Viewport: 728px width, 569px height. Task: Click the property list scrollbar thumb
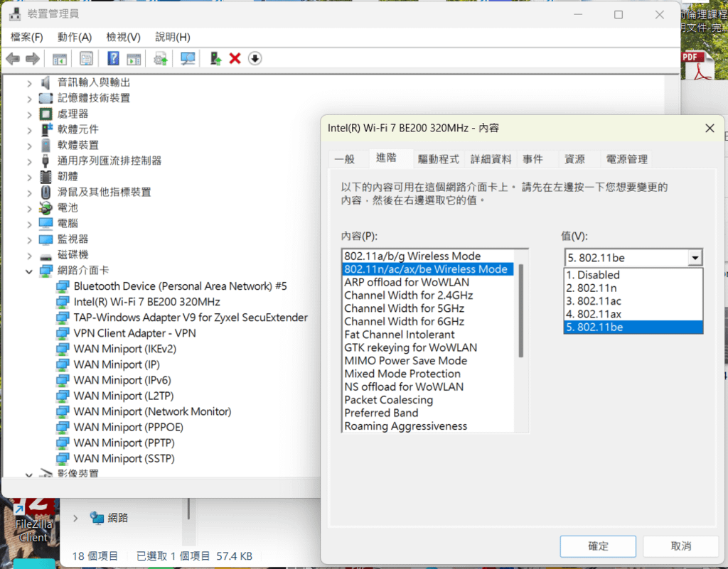click(x=520, y=310)
